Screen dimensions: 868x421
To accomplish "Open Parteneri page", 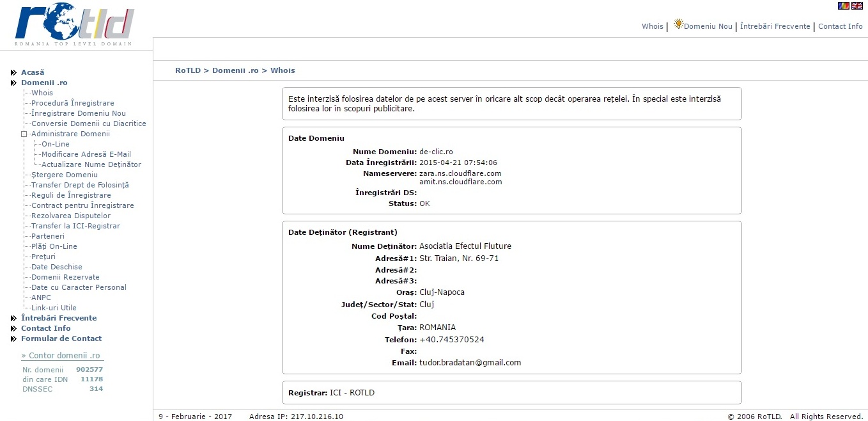I will click(x=48, y=237).
